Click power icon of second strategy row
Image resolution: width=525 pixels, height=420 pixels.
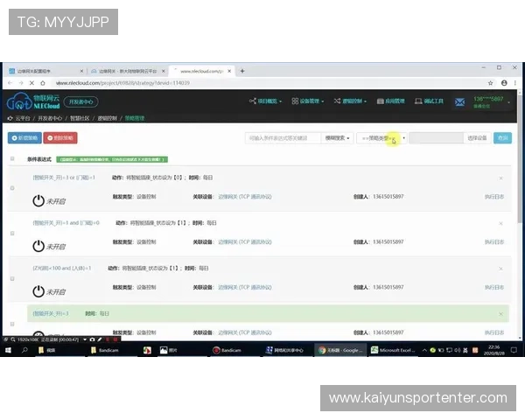(38, 246)
